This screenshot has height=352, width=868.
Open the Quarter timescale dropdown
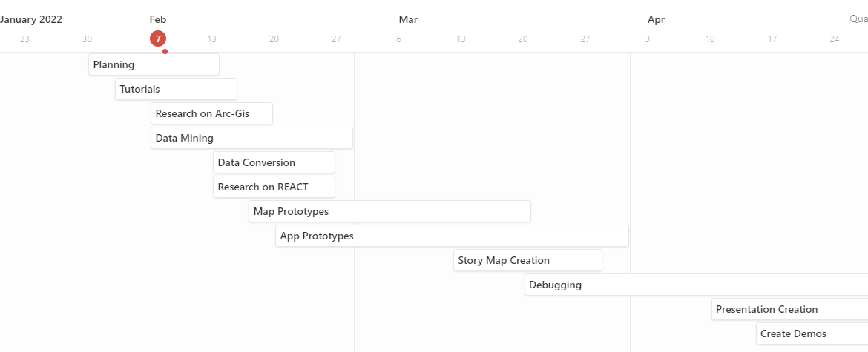858,19
